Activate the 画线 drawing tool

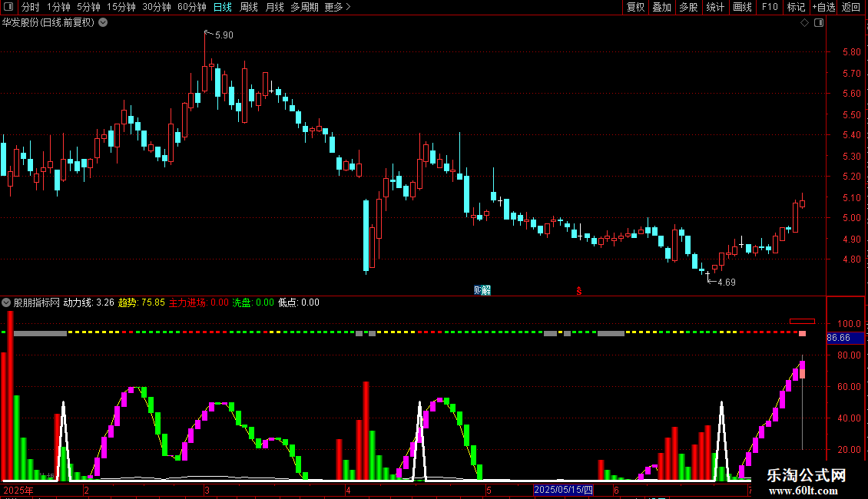click(x=742, y=7)
